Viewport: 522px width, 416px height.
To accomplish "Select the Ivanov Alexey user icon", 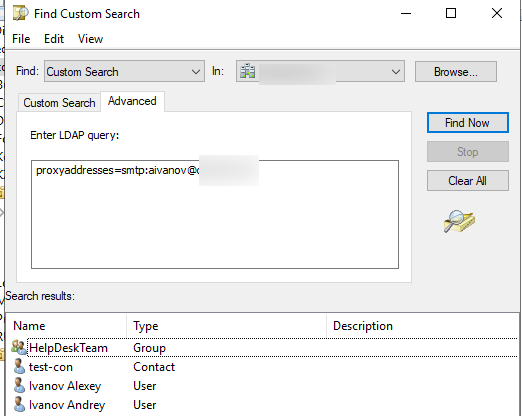I will coord(19,385).
